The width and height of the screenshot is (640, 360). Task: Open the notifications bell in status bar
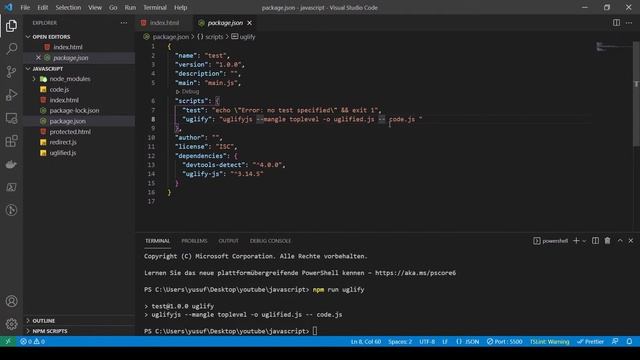pyautogui.click(x=629, y=342)
